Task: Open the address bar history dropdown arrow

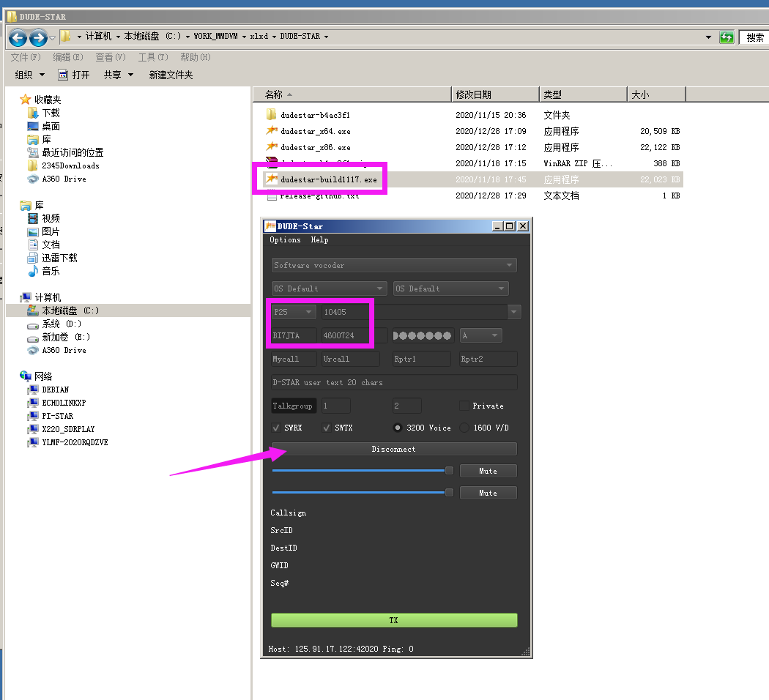Action: click(708, 37)
